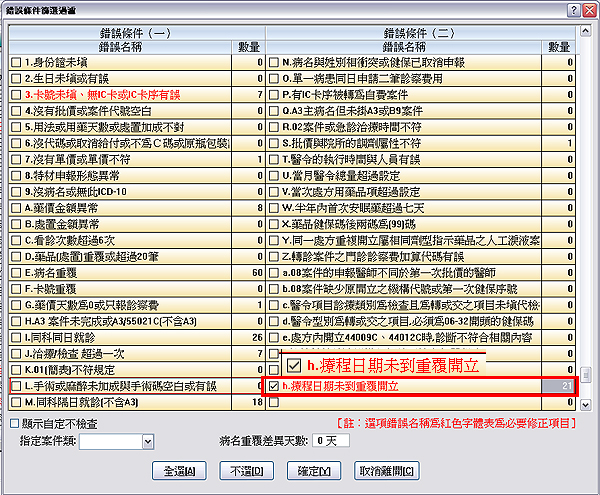Check 'A.藥價金額異常' error condition
This screenshot has height=495, width=600.
16,209
